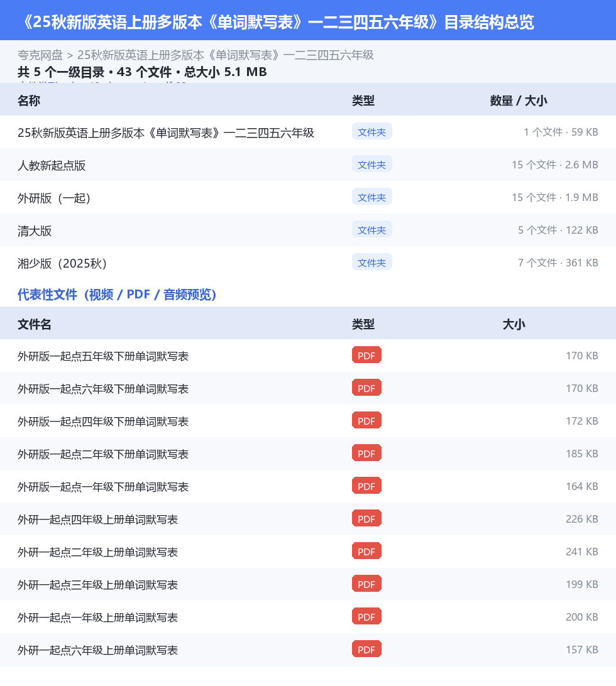Select file 外研版一起点二年级下册单词默写表
616x686 pixels.
click(308, 454)
